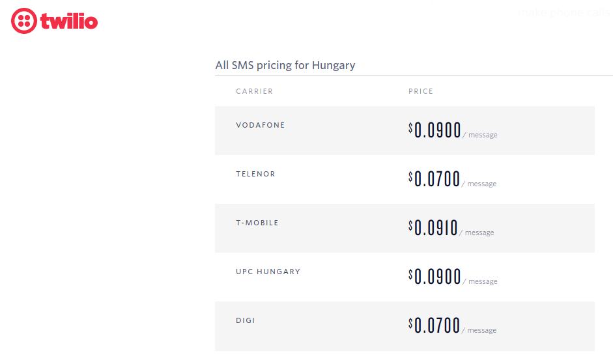The image size is (613, 364).
Task: Click the All SMS pricing for Hungary heading
Action: (x=285, y=65)
